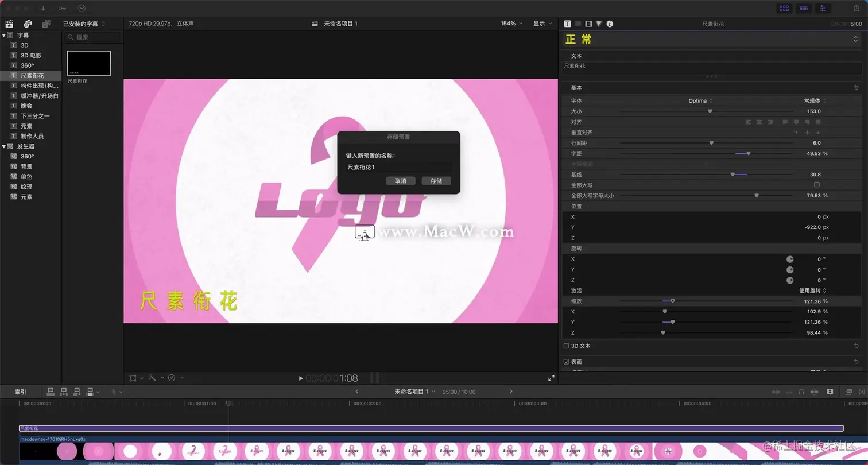Reset the 基本 section arrow
The width and height of the screenshot is (868, 465).
[x=856, y=88]
